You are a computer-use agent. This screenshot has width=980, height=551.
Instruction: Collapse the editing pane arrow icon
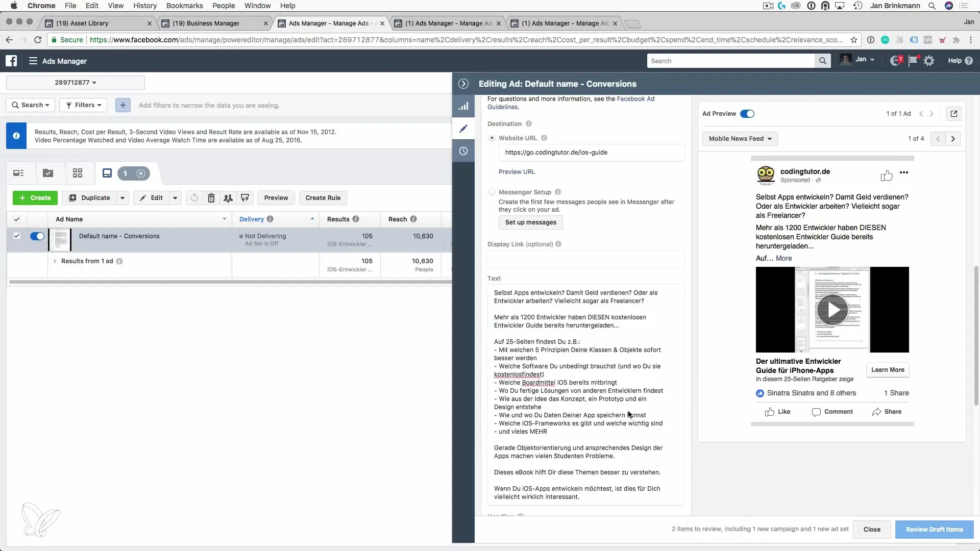pos(463,84)
